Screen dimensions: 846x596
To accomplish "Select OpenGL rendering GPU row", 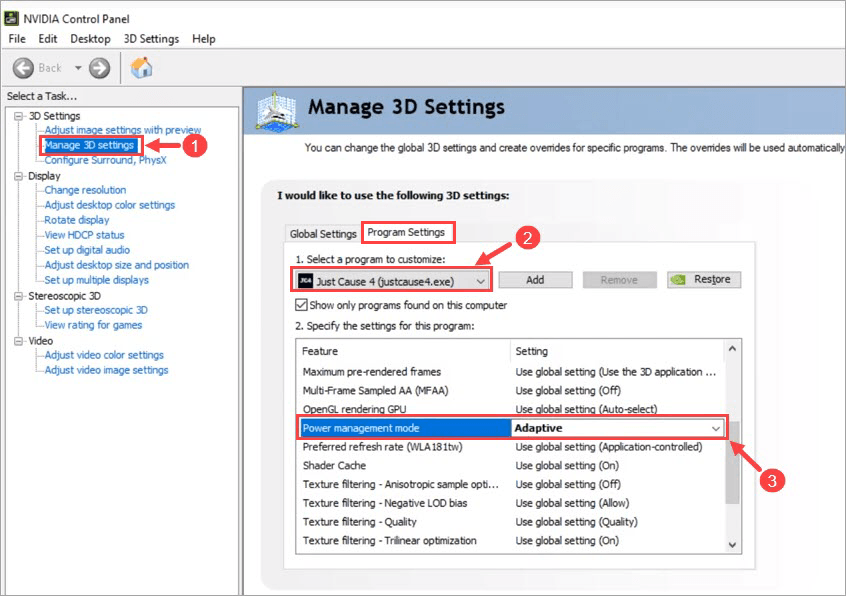I will [509, 409].
